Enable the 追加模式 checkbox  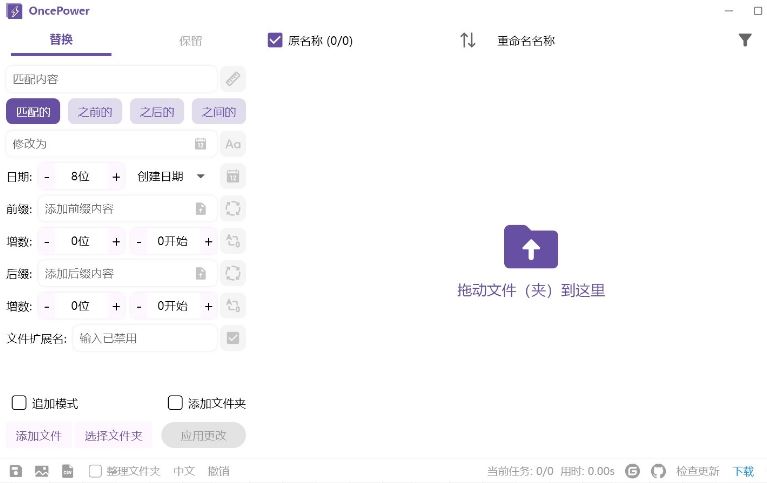19,403
